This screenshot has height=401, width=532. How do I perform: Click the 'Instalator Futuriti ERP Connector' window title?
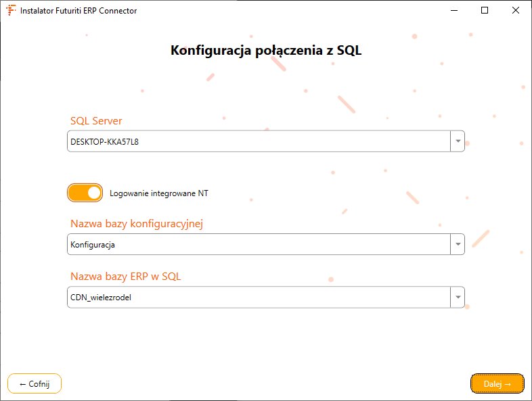tap(79, 11)
